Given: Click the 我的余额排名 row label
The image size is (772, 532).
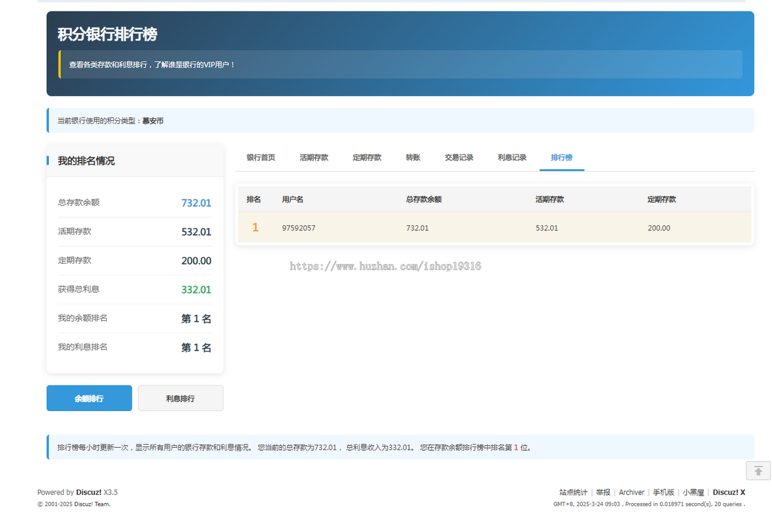Looking at the screenshot, I should tap(82, 318).
